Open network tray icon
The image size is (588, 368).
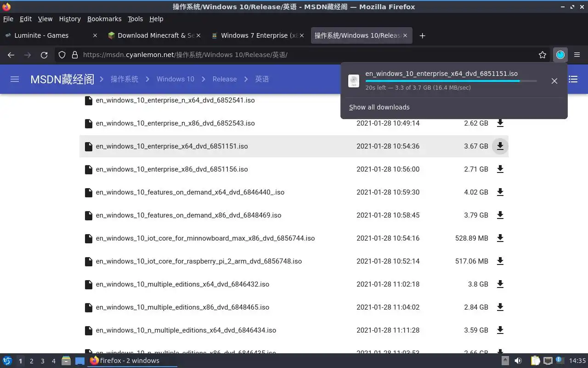click(548, 361)
